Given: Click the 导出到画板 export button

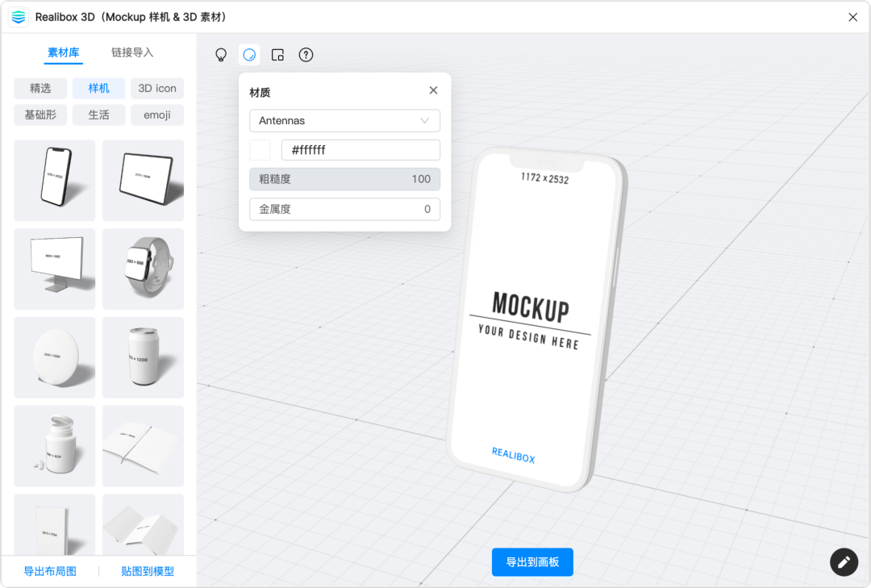Looking at the screenshot, I should point(532,562).
